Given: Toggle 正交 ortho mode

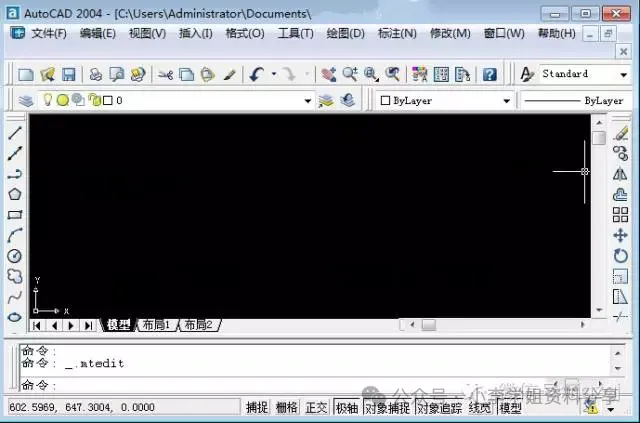Looking at the screenshot, I should click(316, 407).
